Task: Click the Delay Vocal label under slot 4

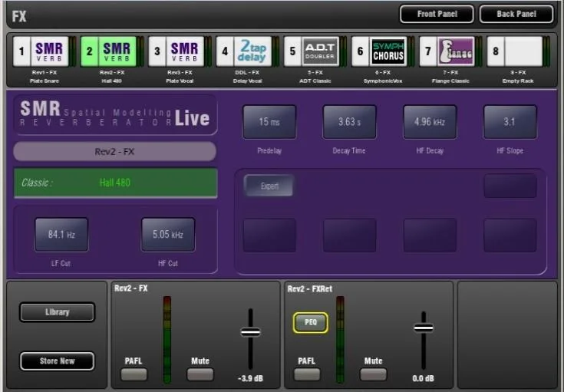Action: point(247,81)
